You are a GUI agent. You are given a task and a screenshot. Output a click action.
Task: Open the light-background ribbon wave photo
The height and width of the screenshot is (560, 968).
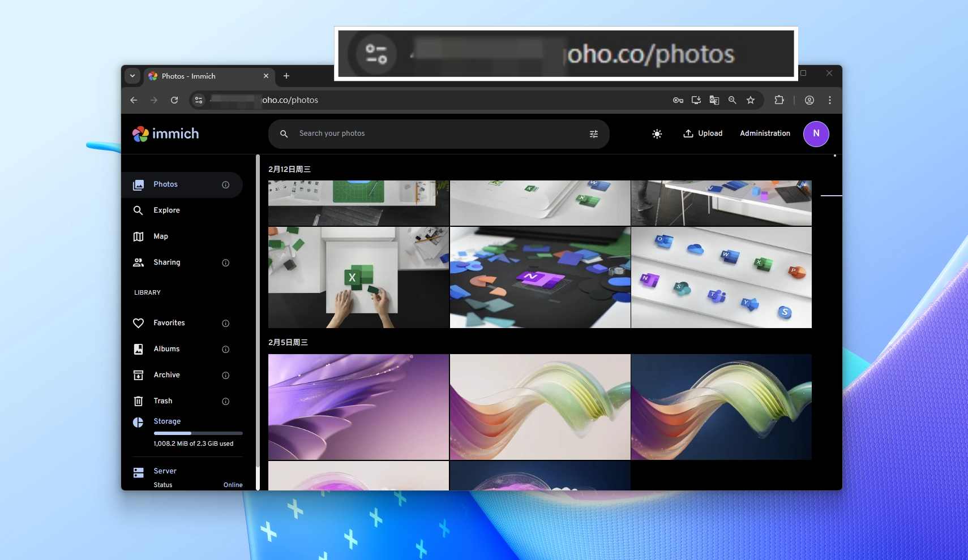[540, 407]
